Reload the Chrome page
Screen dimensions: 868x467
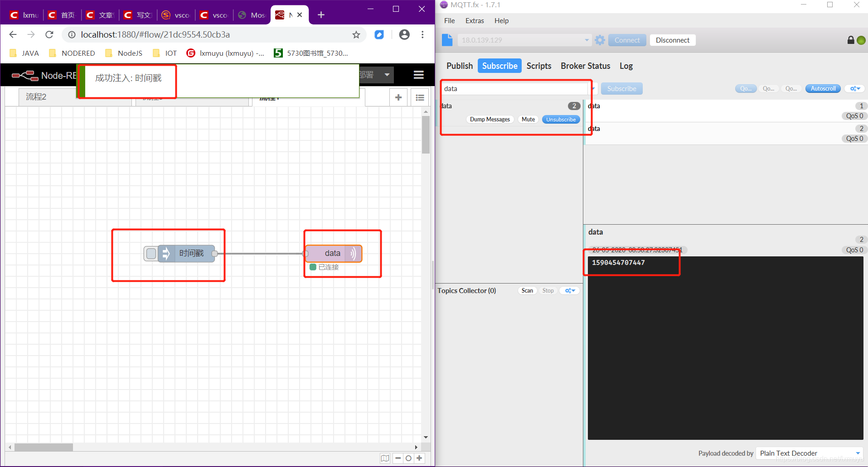(x=49, y=34)
